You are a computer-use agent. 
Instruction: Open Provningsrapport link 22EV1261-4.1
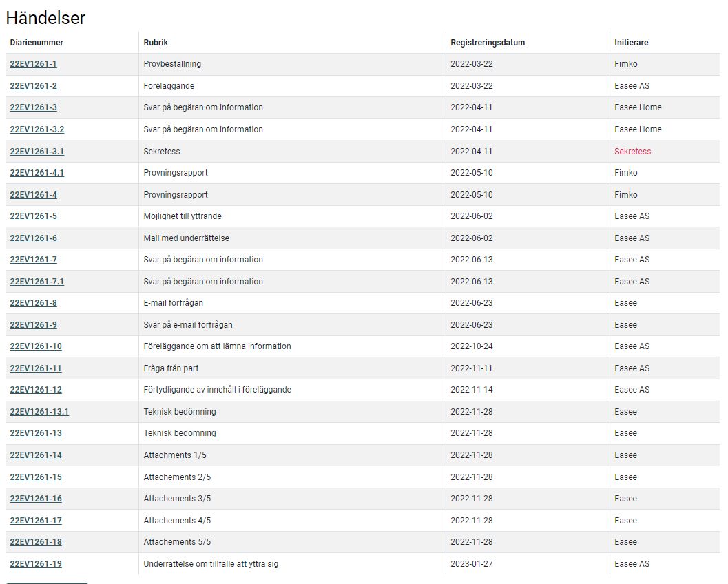(x=37, y=173)
